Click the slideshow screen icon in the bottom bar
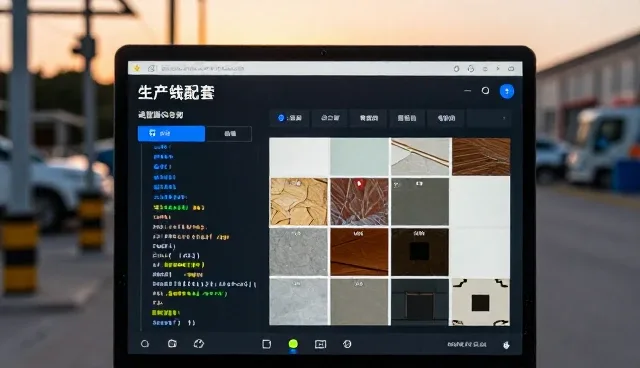The height and width of the screenshot is (368, 640). click(320, 344)
